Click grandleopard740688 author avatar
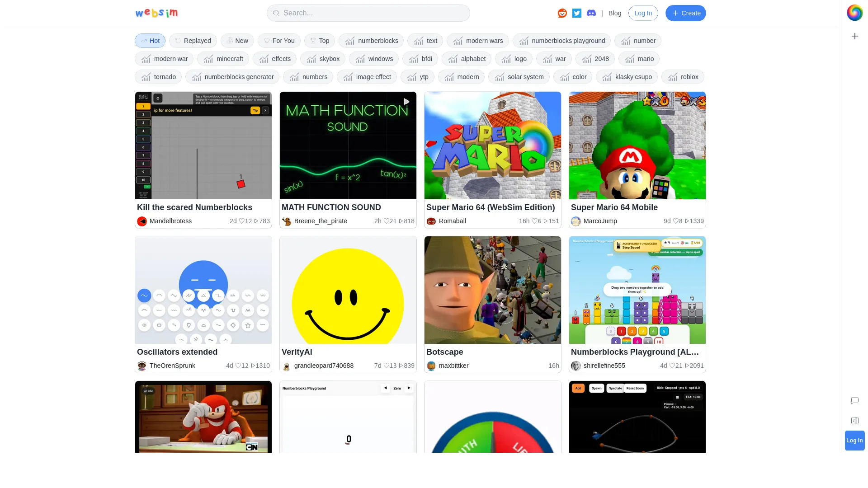 pyautogui.click(x=287, y=366)
